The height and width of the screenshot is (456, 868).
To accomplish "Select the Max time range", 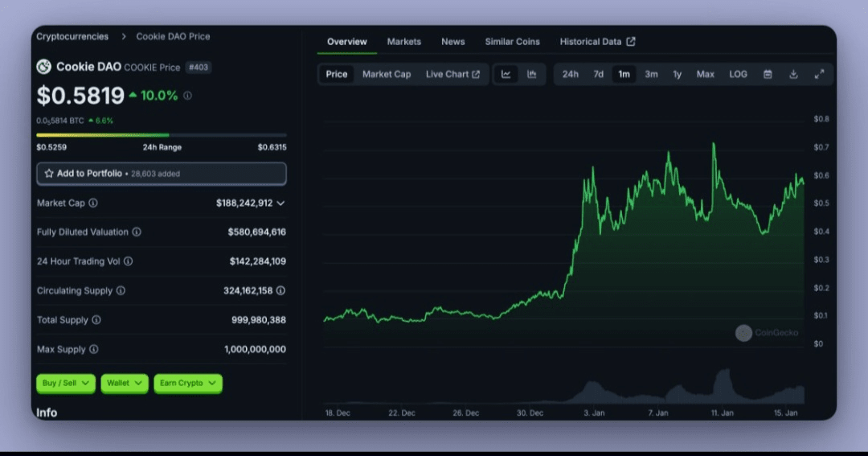I will (x=706, y=74).
